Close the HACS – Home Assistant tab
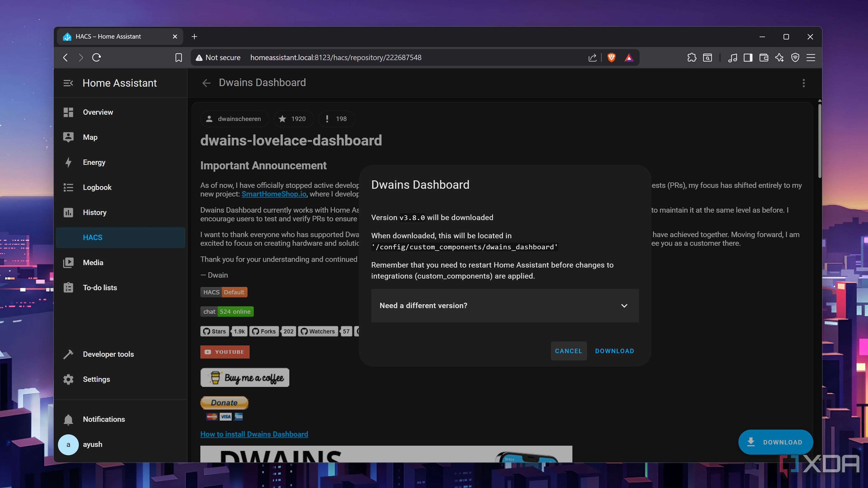The height and width of the screenshot is (488, 868). click(x=175, y=37)
